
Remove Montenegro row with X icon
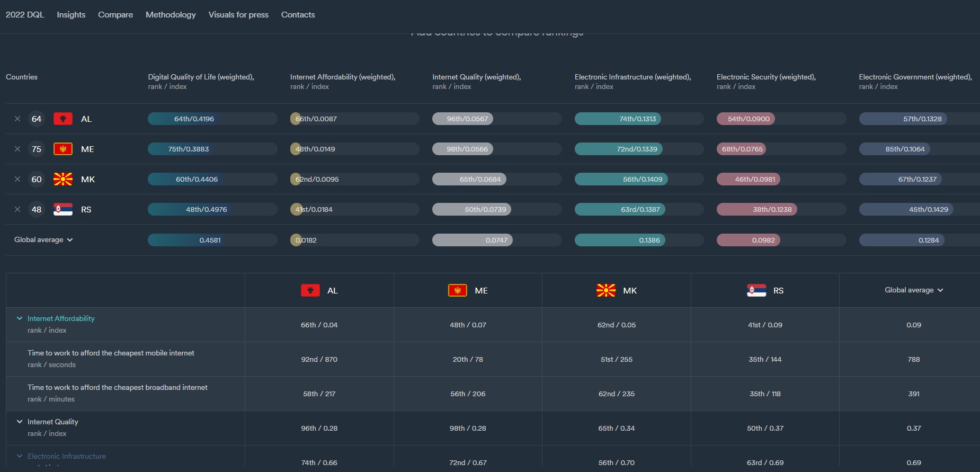click(17, 149)
